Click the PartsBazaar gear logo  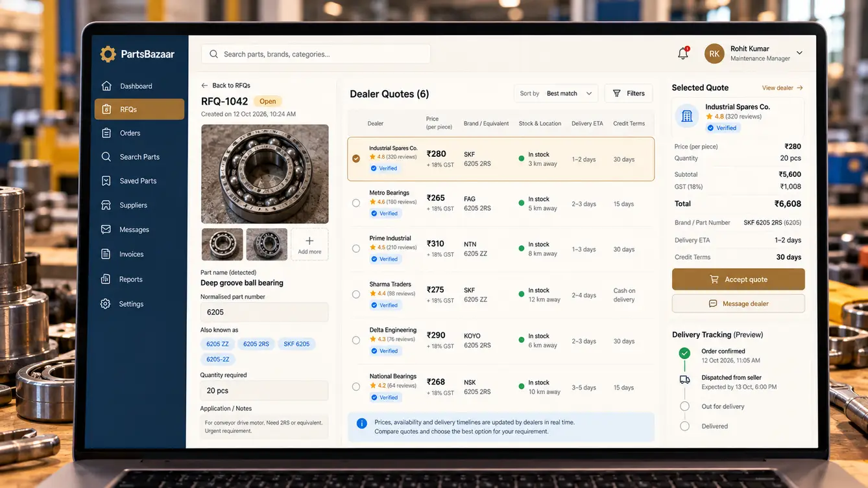pos(108,54)
